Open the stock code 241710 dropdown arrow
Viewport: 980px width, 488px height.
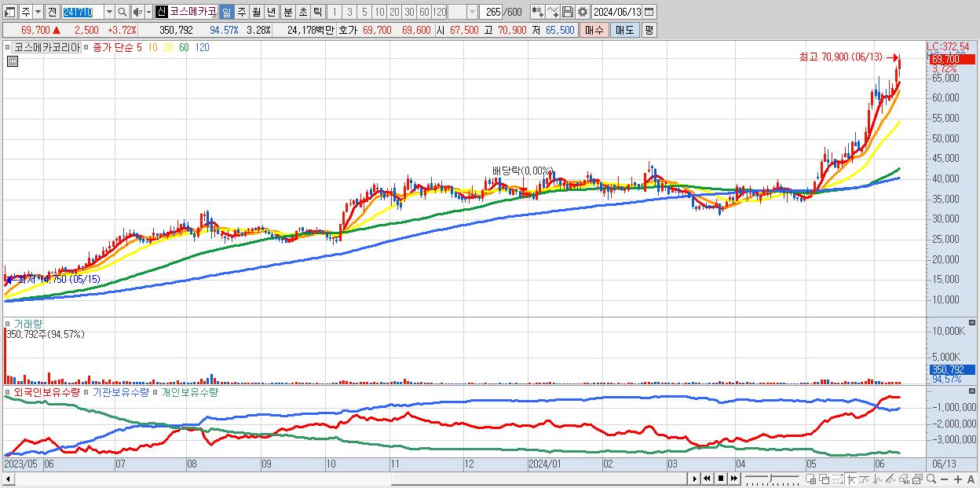[110, 12]
